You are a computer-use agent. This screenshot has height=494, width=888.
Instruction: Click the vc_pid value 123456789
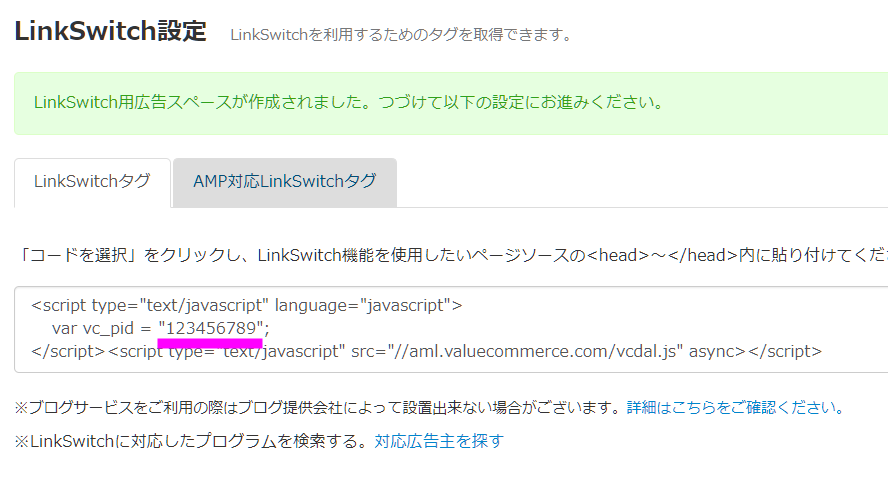[x=211, y=328]
